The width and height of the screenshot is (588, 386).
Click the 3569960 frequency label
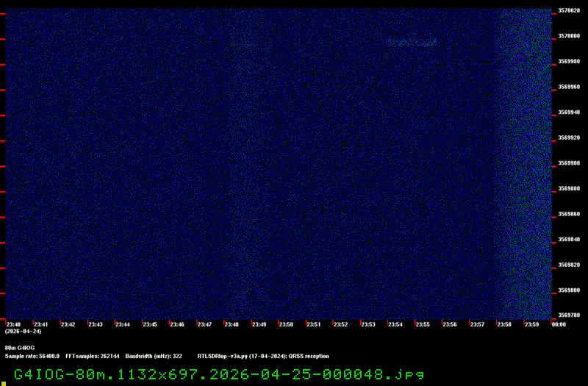(569, 87)
